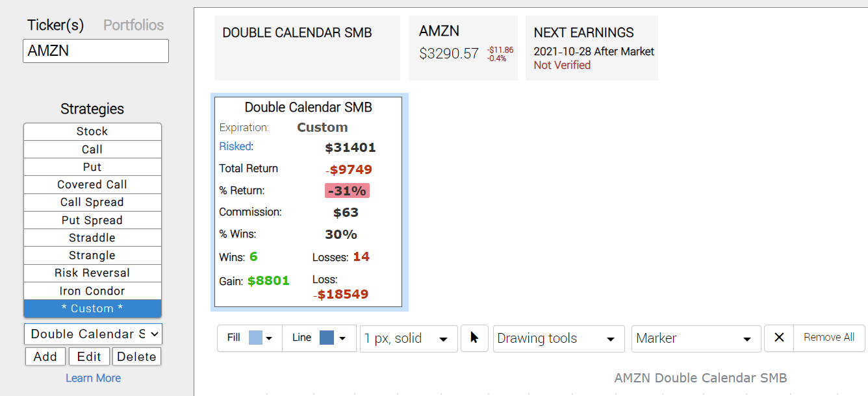
Task: Click the X remove icon
Action: (x=780, y=338)
